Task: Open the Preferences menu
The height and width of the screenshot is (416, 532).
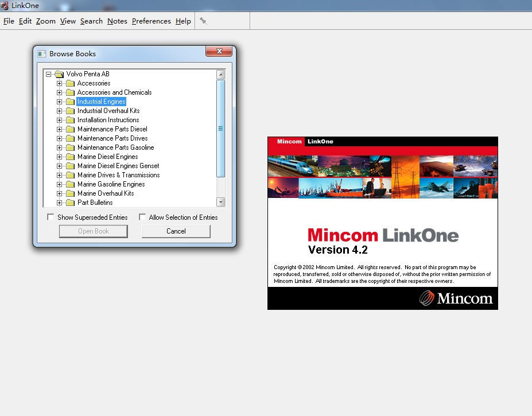Action: pos(152,21)
